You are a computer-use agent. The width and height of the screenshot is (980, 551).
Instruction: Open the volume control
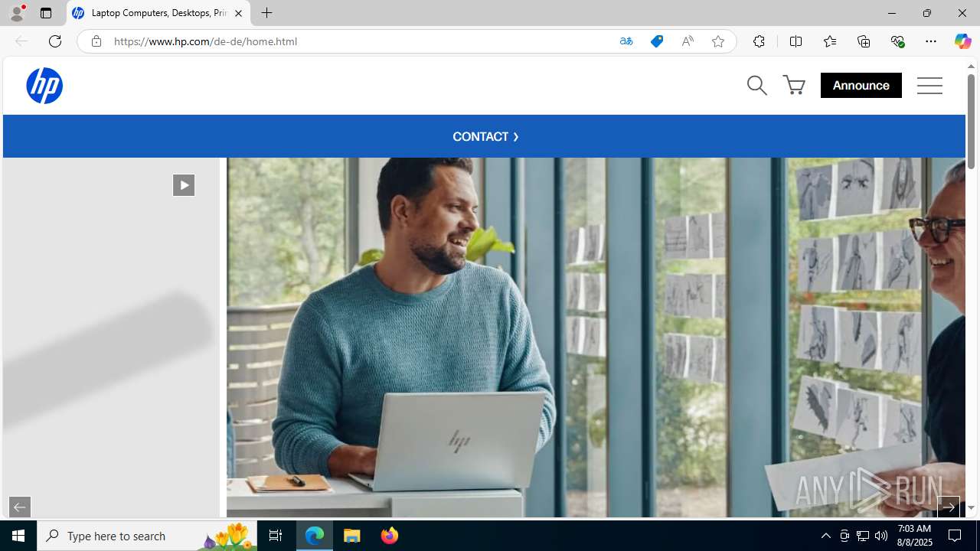coord(881,536)
